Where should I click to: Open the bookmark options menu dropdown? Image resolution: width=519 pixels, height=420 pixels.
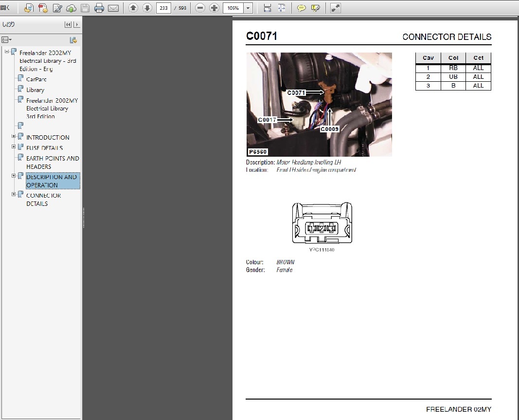pos(6,40)
